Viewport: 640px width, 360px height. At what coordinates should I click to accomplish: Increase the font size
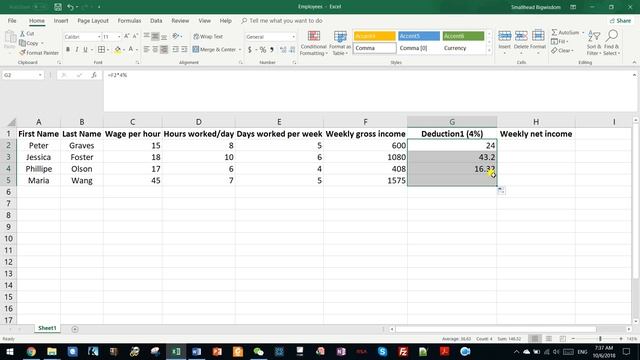pyautogui.click(x=127, y=37)
